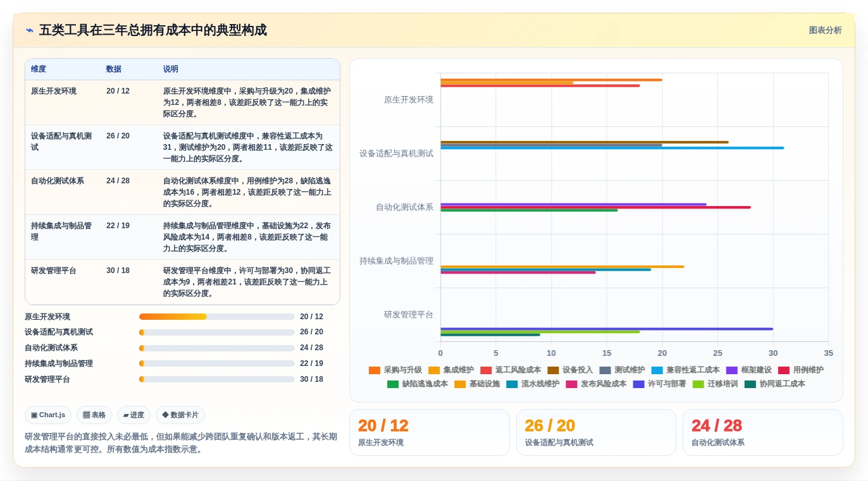Click 持续集成与制品管理 progress bar
This screenshot has width=868, height=481.
[x=217, y=363]
